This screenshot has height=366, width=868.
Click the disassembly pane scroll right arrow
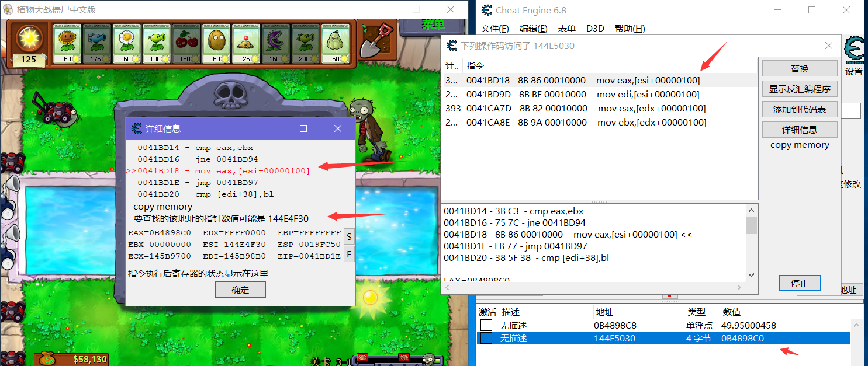tap(739, 287)
